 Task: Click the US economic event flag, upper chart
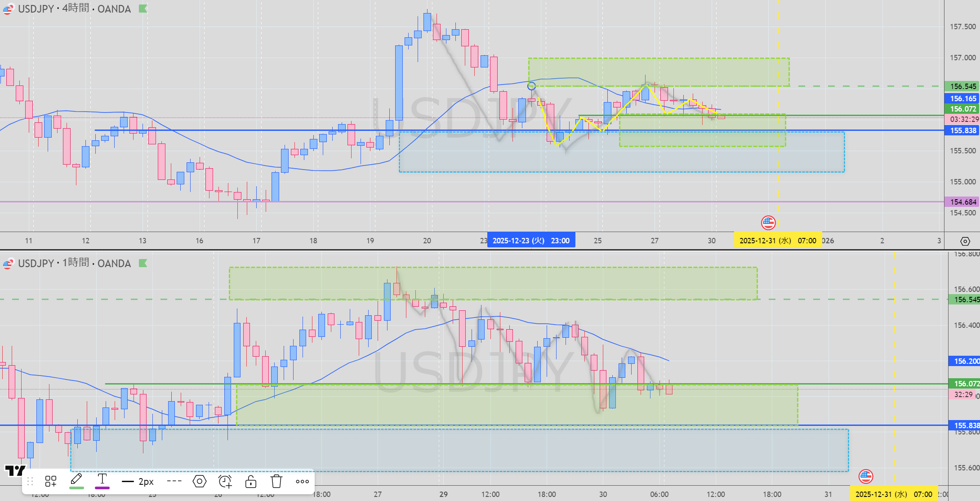(x=768, y=222)
